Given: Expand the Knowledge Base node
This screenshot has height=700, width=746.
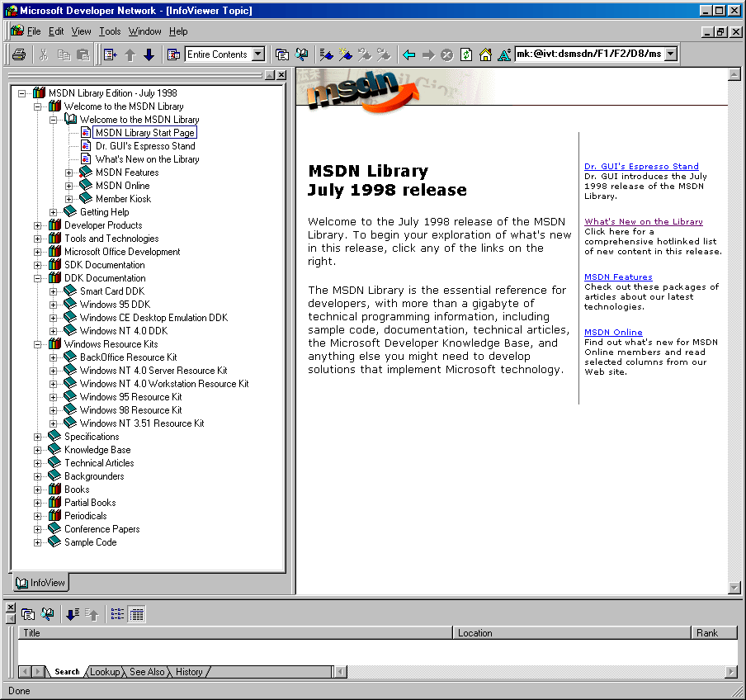Looking at the screenshot, I should 38,450.
